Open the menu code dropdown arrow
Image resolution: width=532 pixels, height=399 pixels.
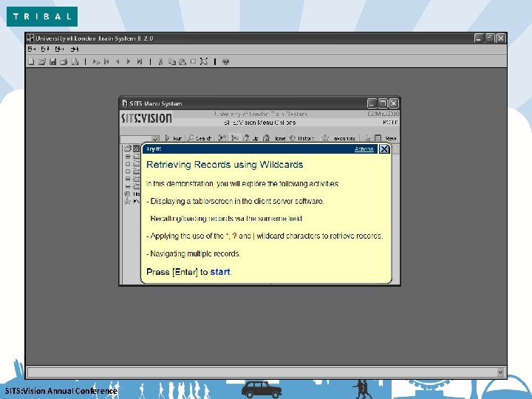155,139
